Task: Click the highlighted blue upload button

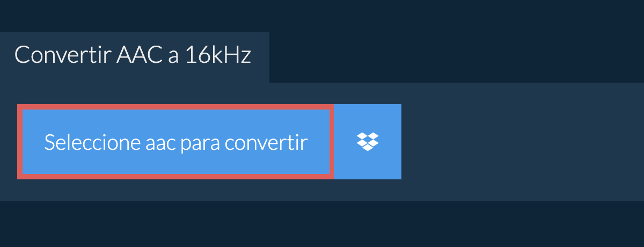Action: [175, 142]
